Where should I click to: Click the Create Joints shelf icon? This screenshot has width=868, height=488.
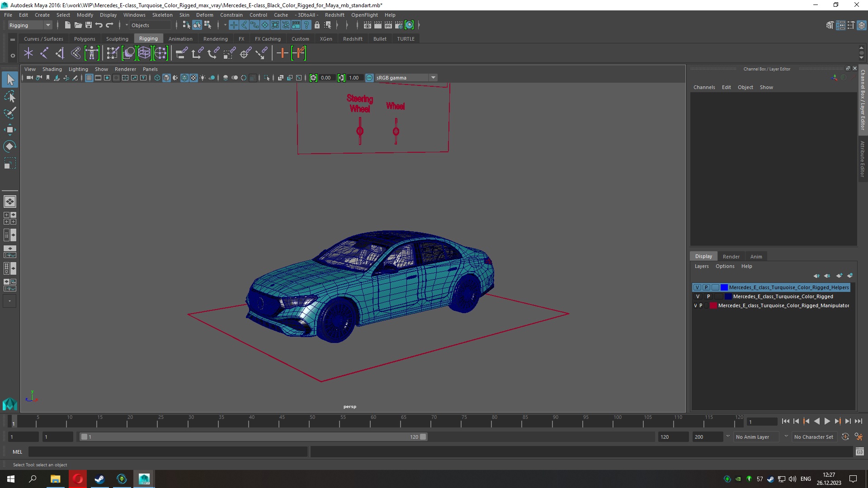(x=44, y=53)
